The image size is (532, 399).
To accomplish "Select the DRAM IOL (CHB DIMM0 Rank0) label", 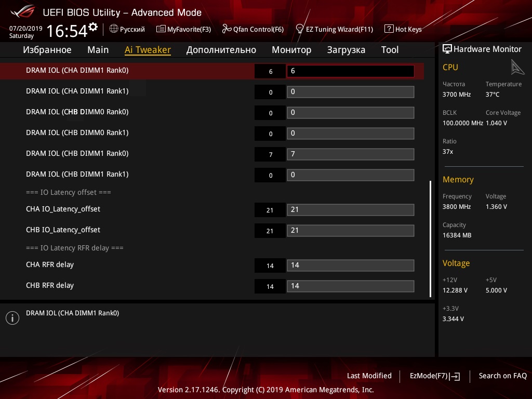I will [77, 112].
